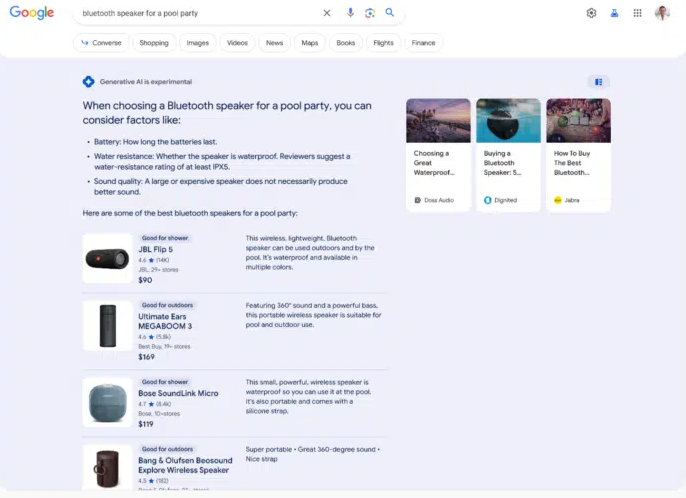Click the Bose SoundLink Micro thumbnail
The image size is (686, 498).
107,402
